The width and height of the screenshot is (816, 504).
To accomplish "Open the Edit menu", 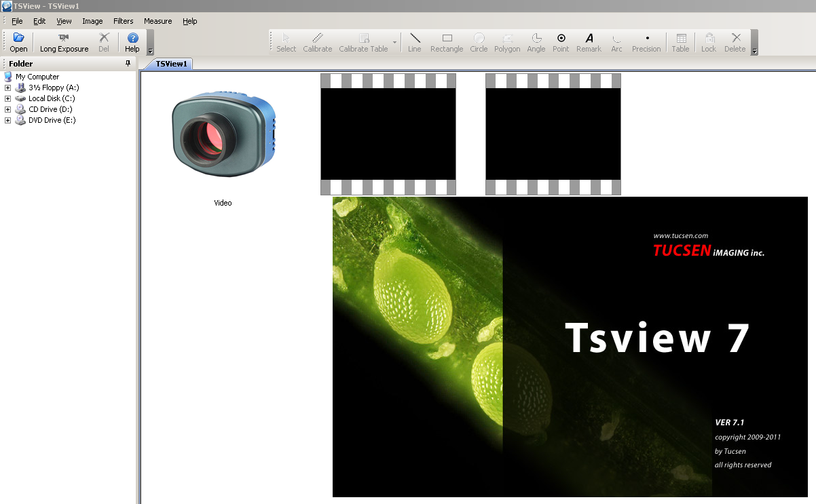I will [39, 21].
